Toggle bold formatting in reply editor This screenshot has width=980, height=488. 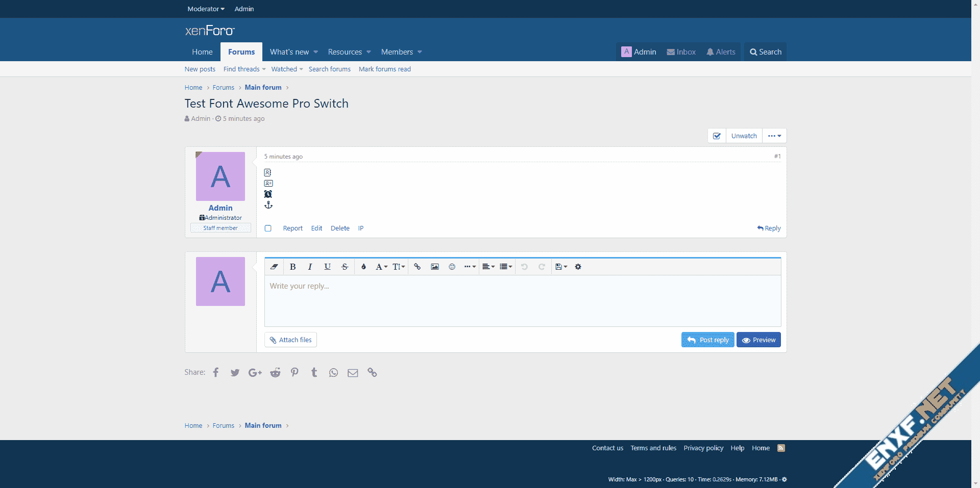click(x=293, y=267)
